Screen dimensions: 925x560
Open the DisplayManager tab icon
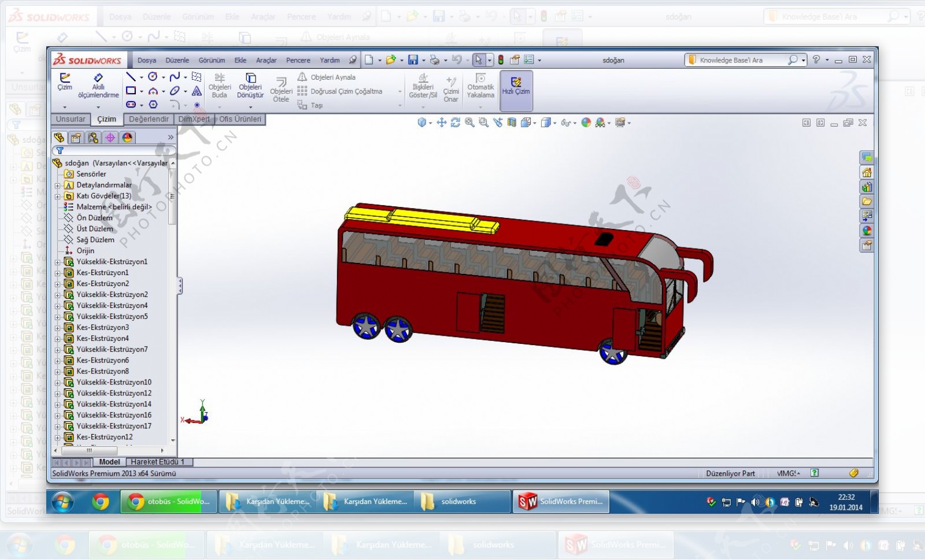coord(127,137)
